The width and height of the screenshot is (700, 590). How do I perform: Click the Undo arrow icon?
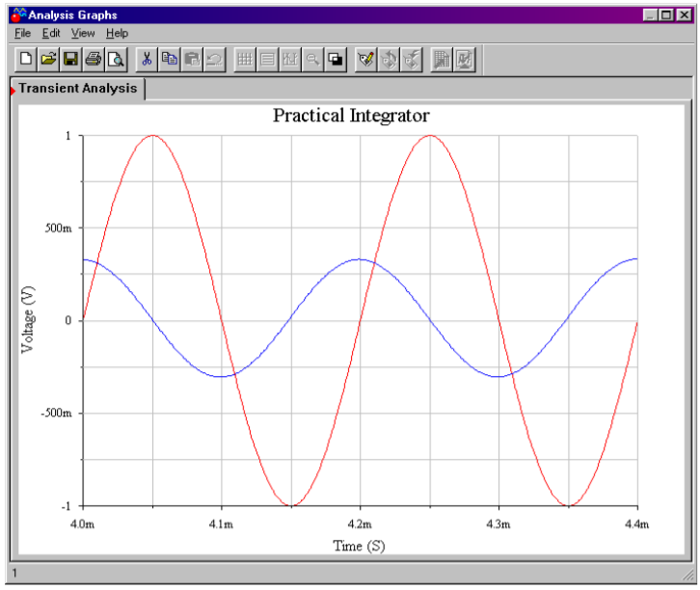(214, 59)
